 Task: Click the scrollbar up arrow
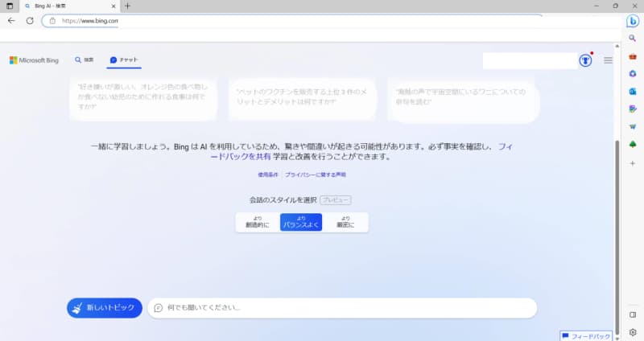tap(617, 46)
